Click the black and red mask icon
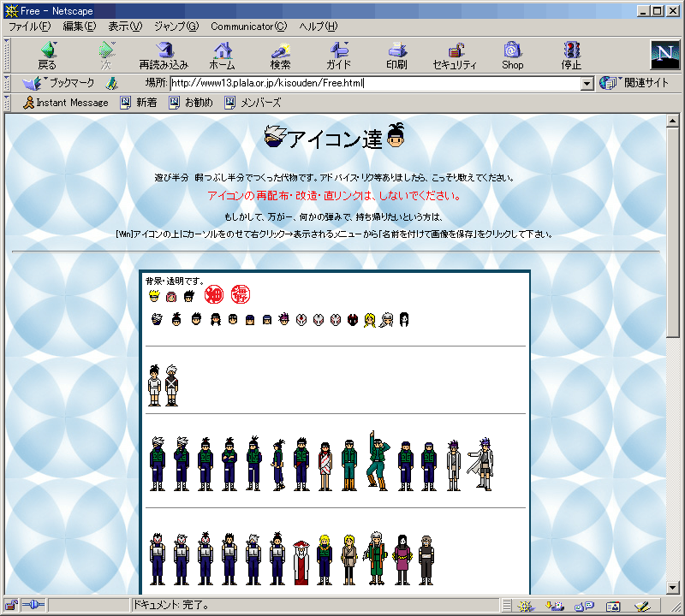The height and width of the screenshot is (616, 685). coord(353,320)
